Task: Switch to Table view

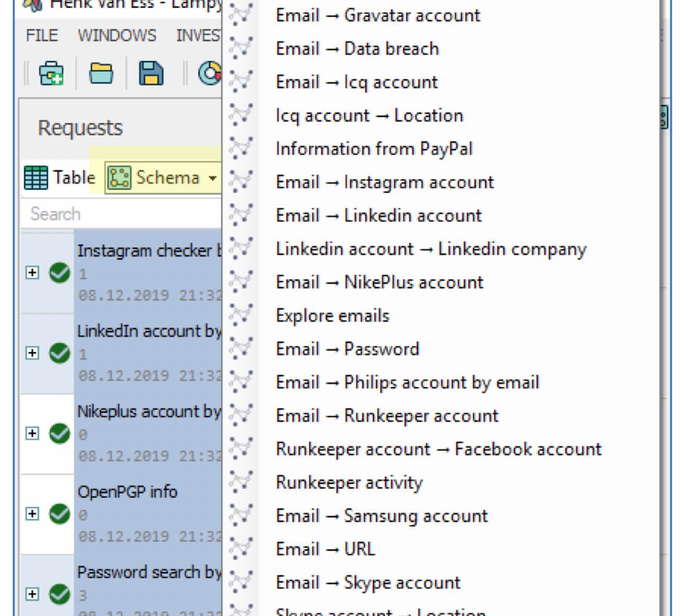Action: (60, 178)
